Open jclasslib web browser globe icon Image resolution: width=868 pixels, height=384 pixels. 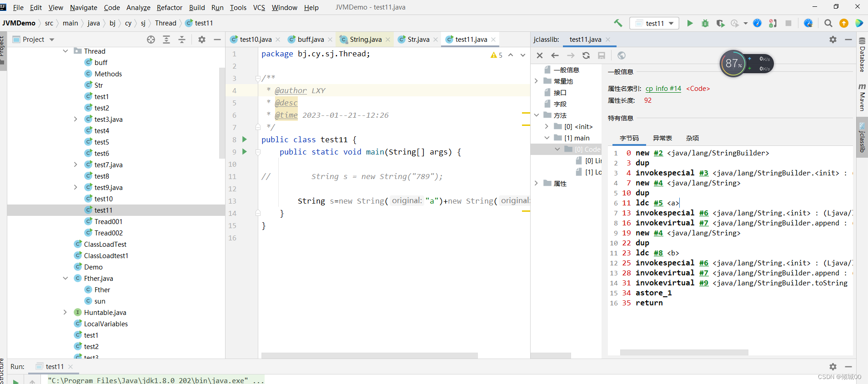(622, 55)
